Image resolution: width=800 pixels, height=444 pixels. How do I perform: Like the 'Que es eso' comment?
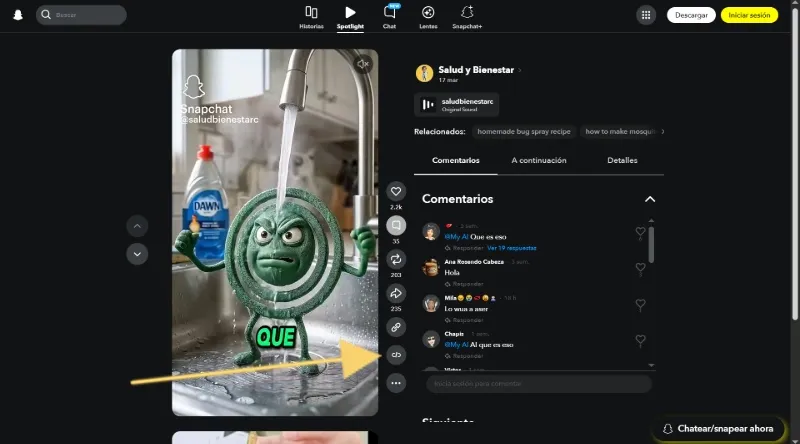pos(640,232)
